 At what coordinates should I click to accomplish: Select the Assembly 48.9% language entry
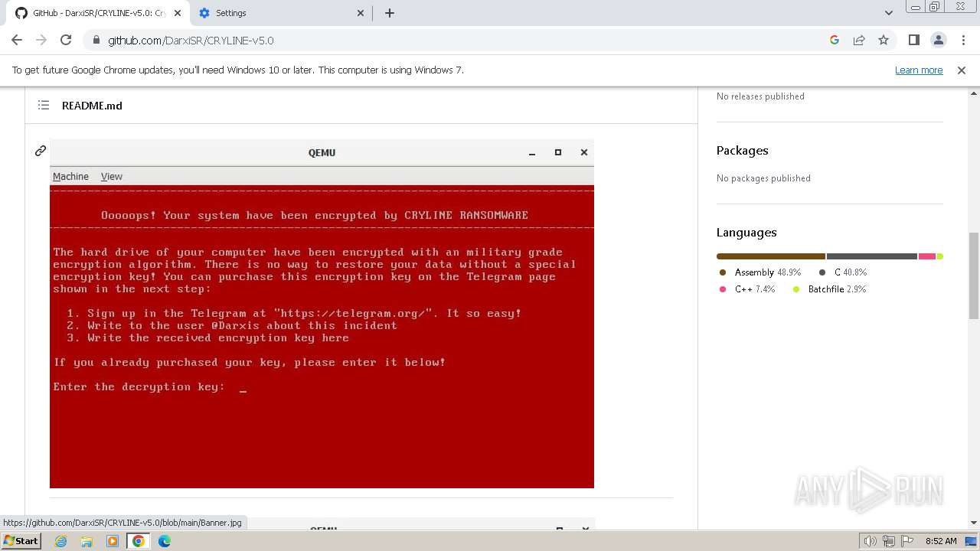(x=759, y=272)
